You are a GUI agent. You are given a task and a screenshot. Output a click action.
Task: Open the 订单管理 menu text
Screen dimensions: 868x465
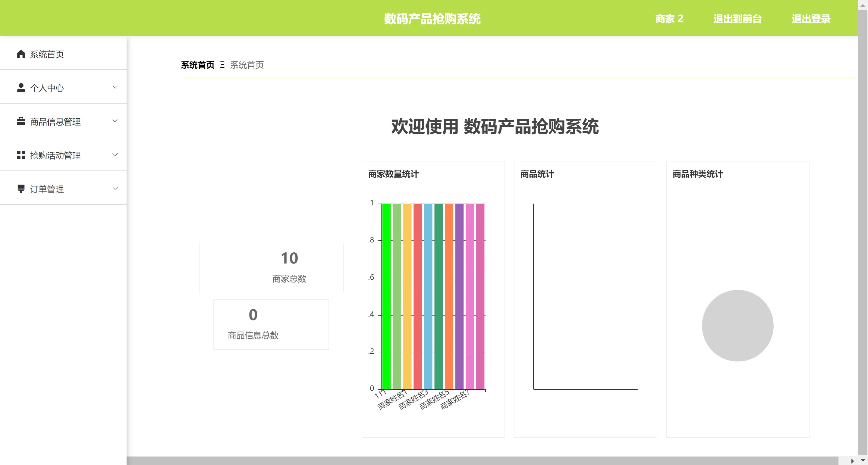[47, 189]
